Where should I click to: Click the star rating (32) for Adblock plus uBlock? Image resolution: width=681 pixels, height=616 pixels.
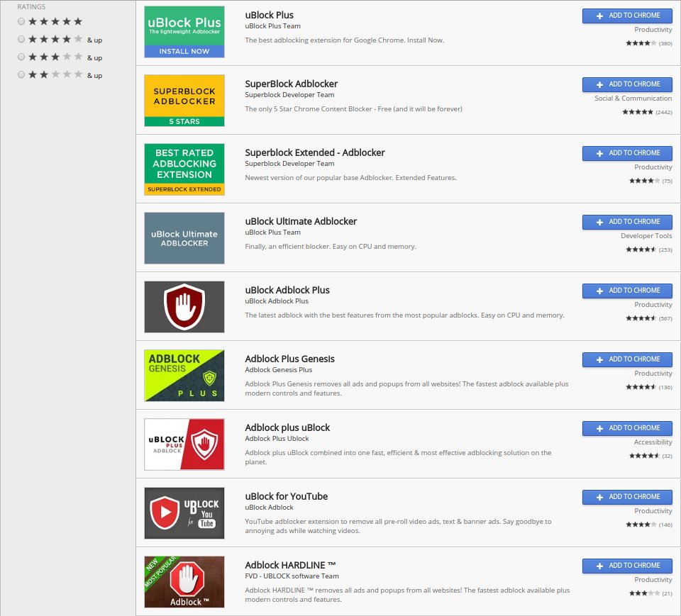click(650, 456)
